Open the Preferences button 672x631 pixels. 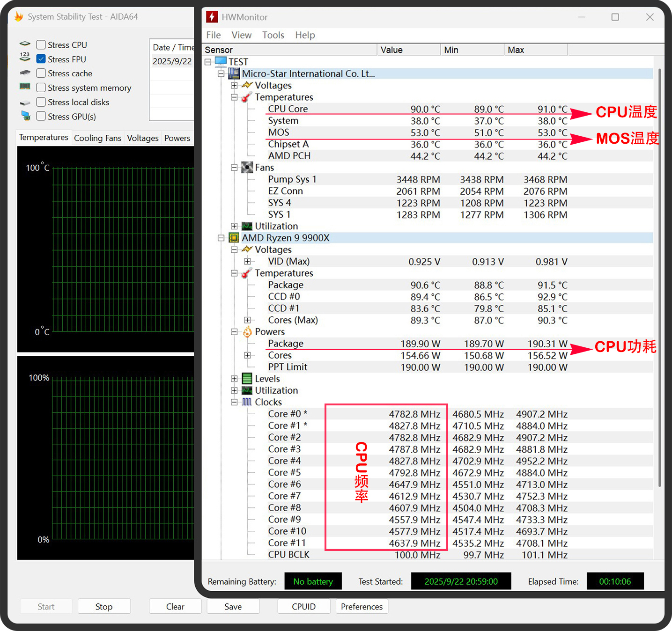(362, 607)
